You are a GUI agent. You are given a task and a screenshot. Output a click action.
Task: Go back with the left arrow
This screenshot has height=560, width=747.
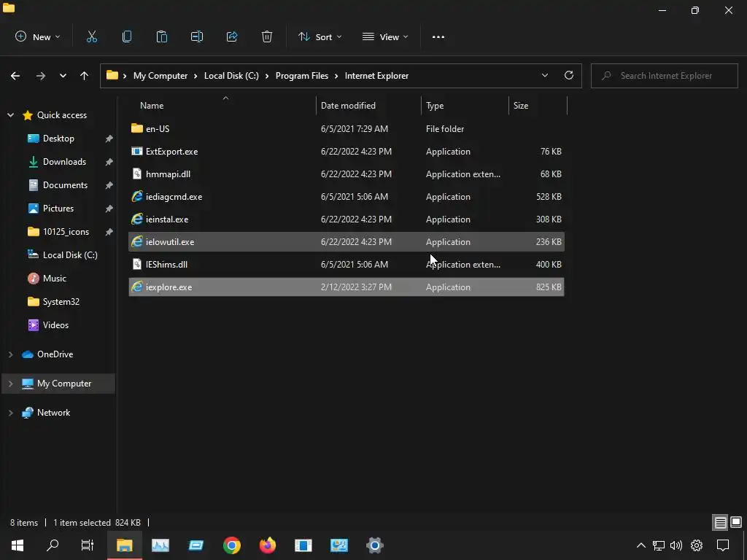(15, 76)
